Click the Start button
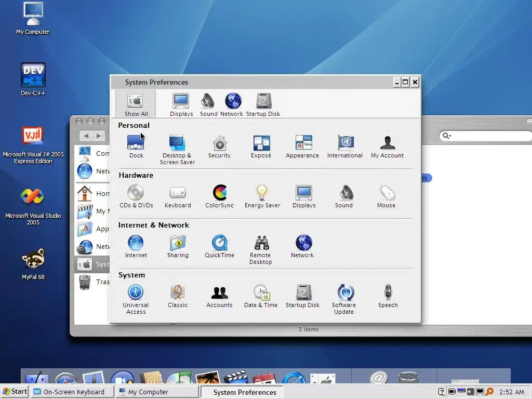The width and height of the screenshot is (532, 399). click(15, 392)
